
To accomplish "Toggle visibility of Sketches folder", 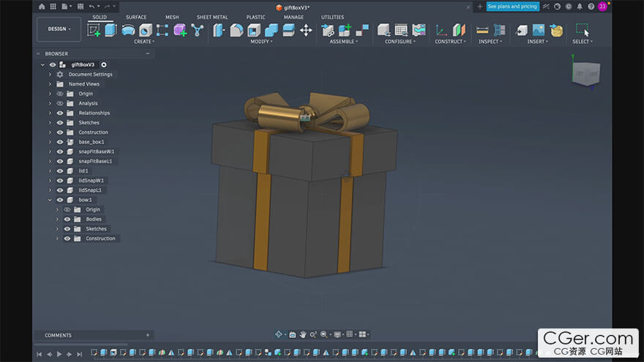I will (x=60, y=123).
